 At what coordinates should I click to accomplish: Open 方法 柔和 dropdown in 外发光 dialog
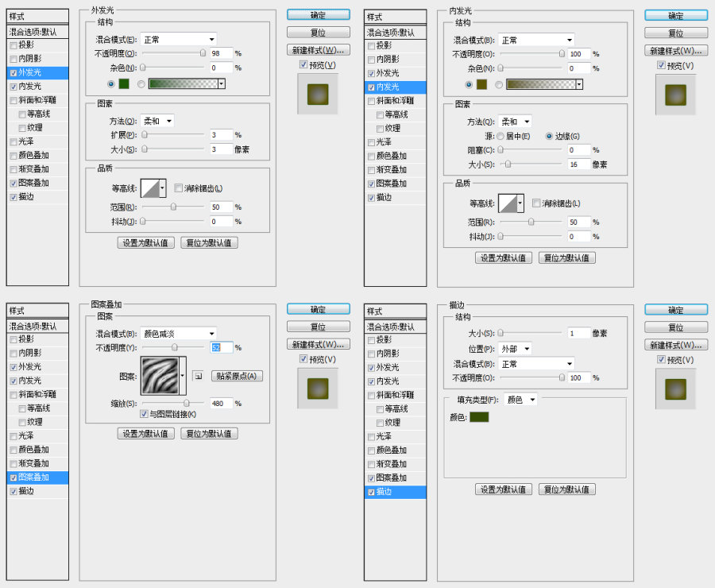coord(157,121)
